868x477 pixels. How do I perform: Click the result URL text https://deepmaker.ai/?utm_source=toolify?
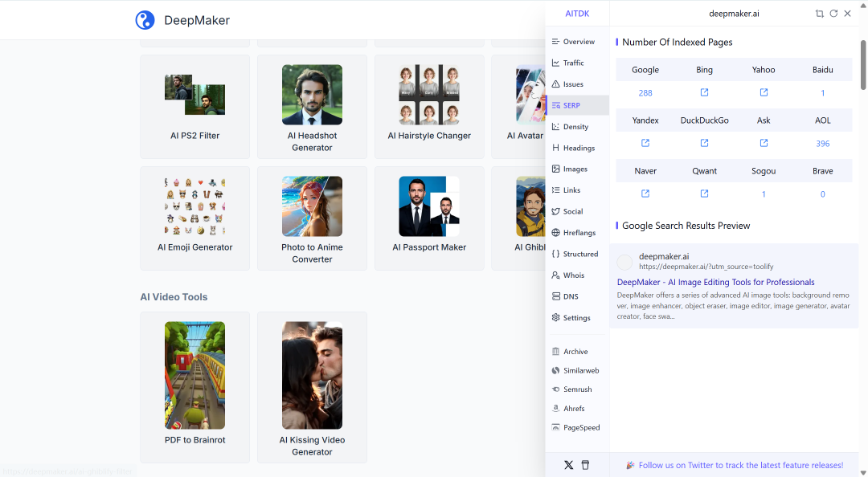click(x=706, y=267)
